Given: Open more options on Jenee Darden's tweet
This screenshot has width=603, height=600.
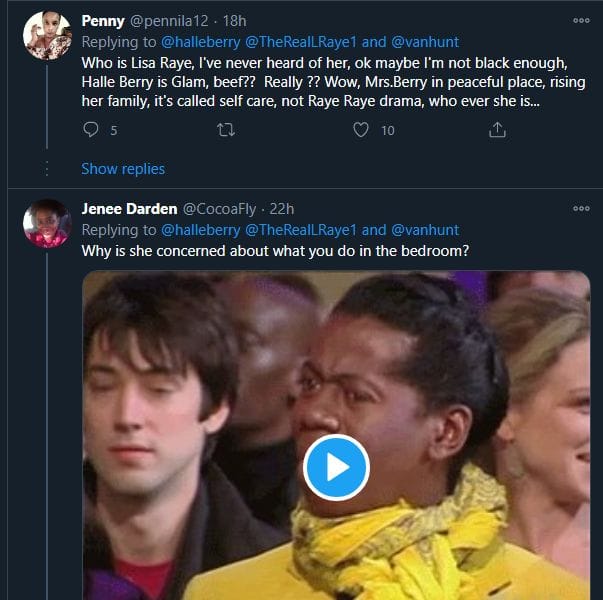Looking at the screenshot, I should 581,208.
